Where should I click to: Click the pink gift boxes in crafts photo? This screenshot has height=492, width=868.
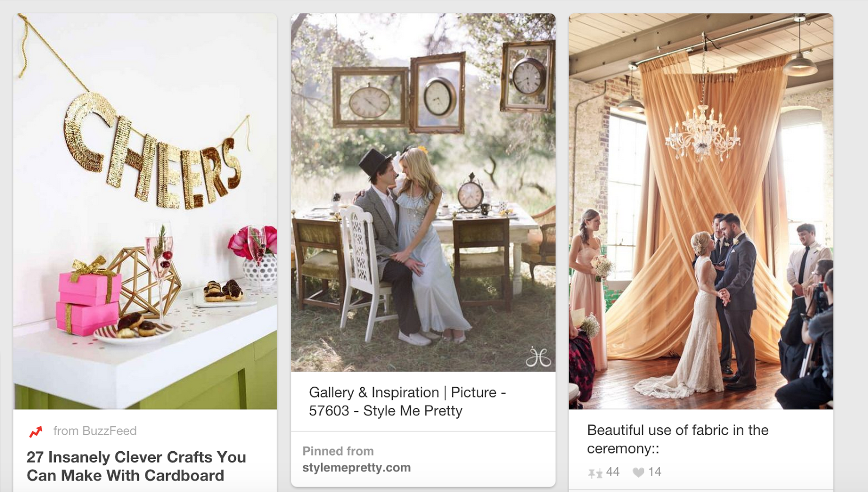[x=87, y=299]
